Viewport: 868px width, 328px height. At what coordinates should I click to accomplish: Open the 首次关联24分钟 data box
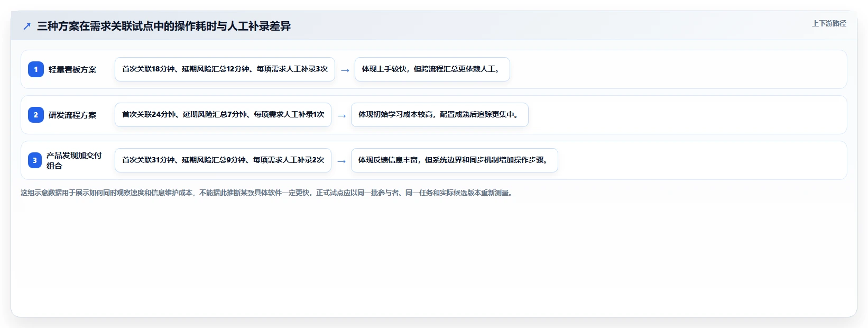point(223,115)
